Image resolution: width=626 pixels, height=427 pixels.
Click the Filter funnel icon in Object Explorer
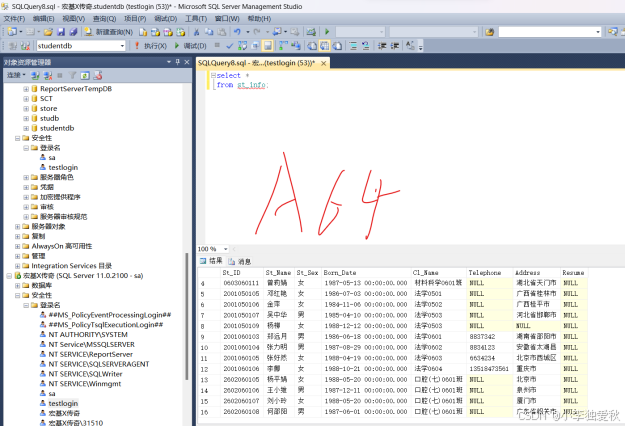(x=72, y=75)
